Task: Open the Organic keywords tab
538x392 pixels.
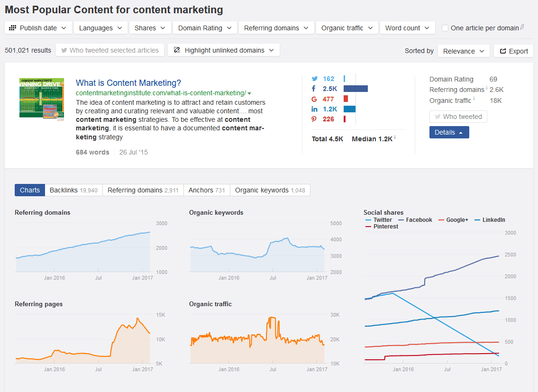Action: (270, 190)
